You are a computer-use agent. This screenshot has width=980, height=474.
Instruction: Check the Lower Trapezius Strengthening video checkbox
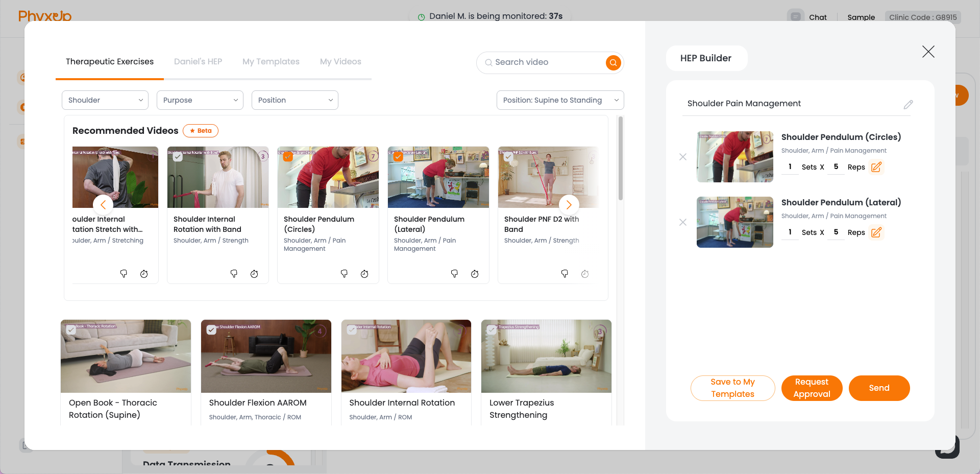[x=492, y=330]
